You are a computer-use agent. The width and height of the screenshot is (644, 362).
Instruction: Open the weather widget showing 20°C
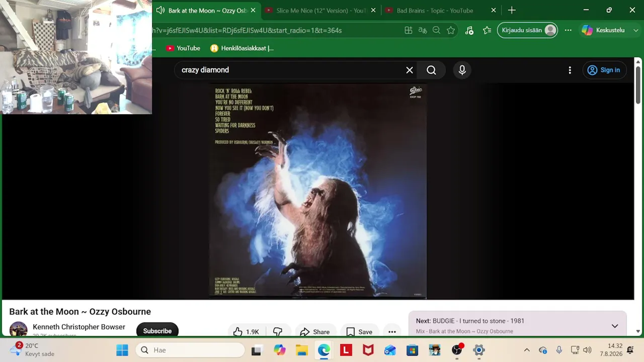[x=33, y=350]
